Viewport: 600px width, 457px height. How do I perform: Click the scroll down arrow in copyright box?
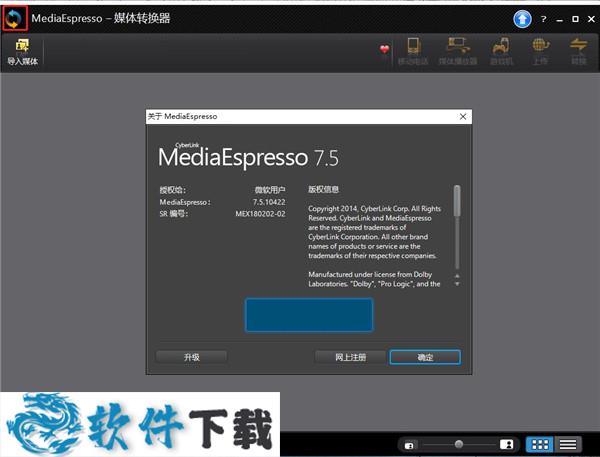[x=457, y=284]
